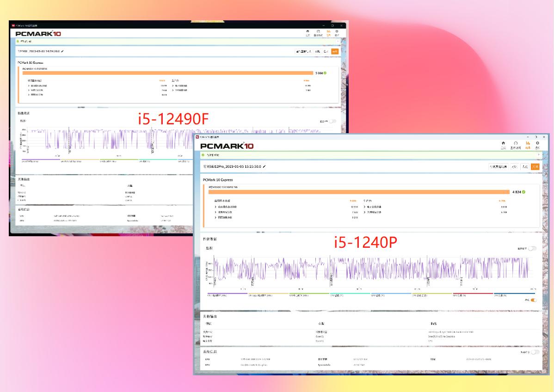Click the PCMark 10 Express heading in i5-1240P window

tap(218, 180)
